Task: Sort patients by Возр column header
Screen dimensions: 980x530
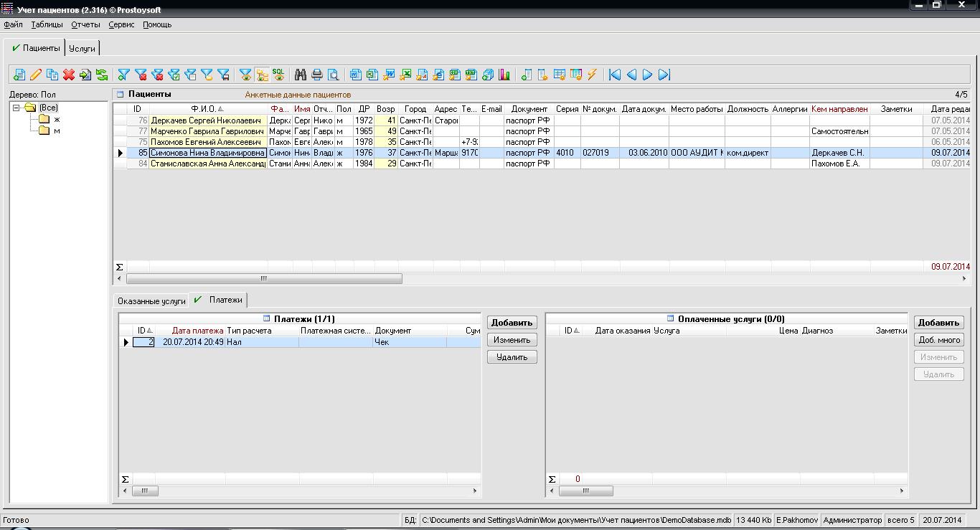Action: (x=386, y=109)
